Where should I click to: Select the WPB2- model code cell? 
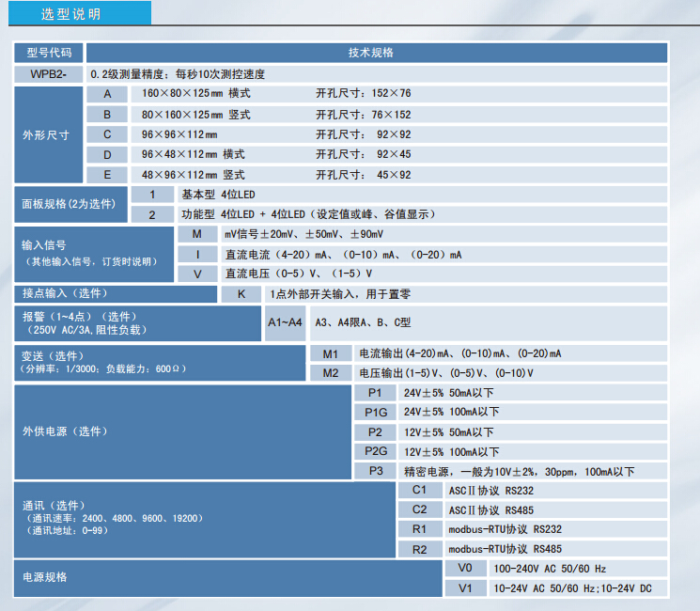click(49, 73)
